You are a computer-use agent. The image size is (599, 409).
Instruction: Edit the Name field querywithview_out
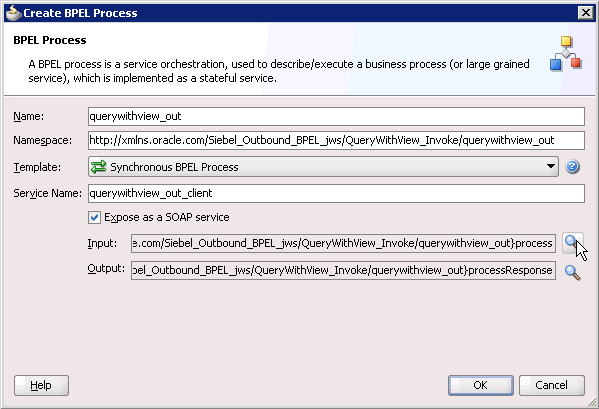336,116
